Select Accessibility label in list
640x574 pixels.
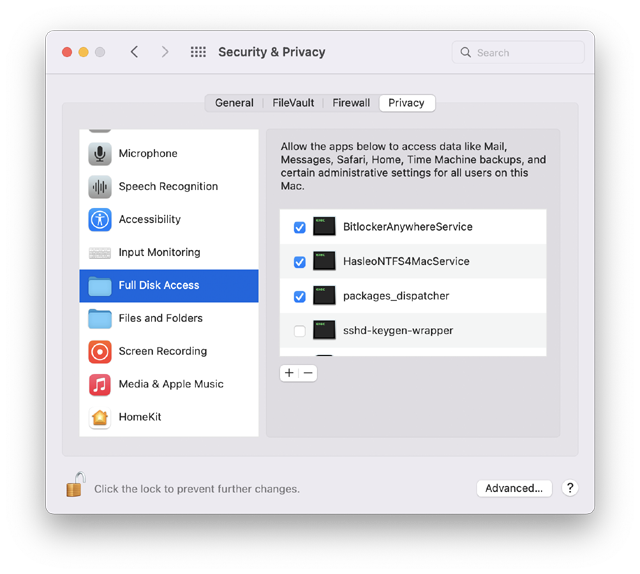(149, 219)
